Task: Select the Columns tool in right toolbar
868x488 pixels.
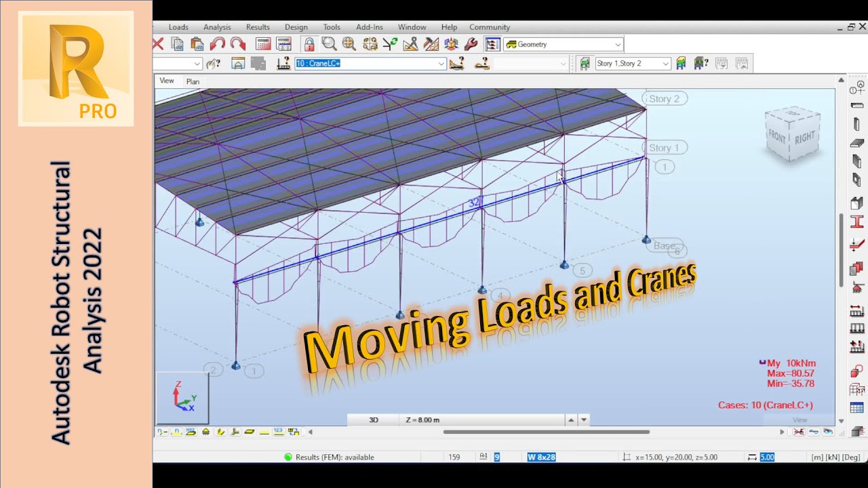Action: click(857, 125)
